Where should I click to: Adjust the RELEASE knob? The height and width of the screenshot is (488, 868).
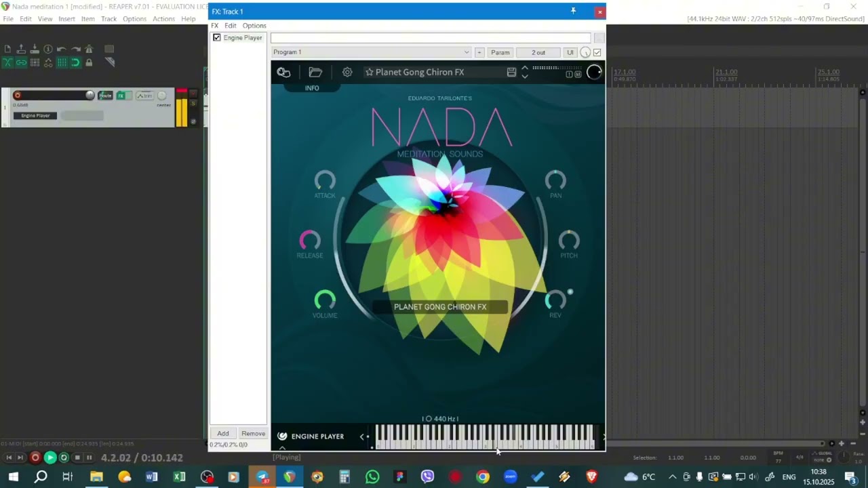pyautogui.click(x=310, y=240)
